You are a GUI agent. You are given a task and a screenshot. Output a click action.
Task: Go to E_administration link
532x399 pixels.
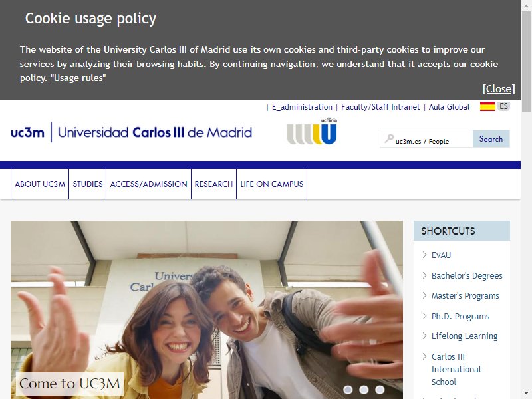click(302, 107)
